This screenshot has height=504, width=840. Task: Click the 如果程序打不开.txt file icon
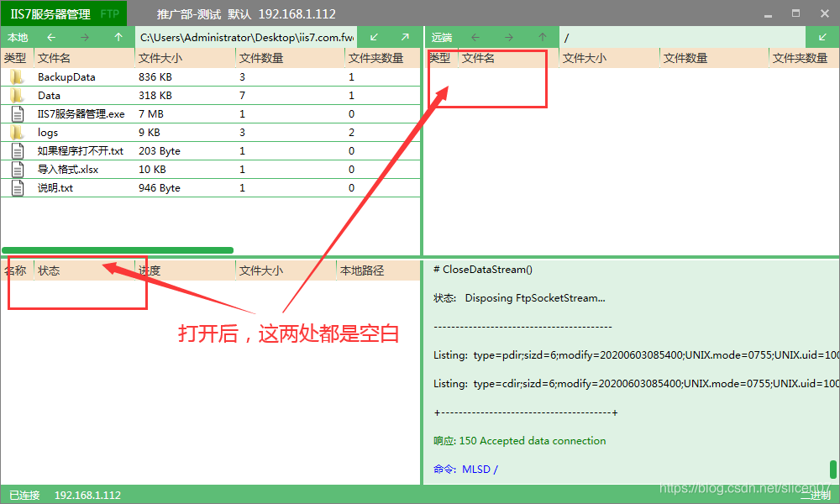pos(18,151)
